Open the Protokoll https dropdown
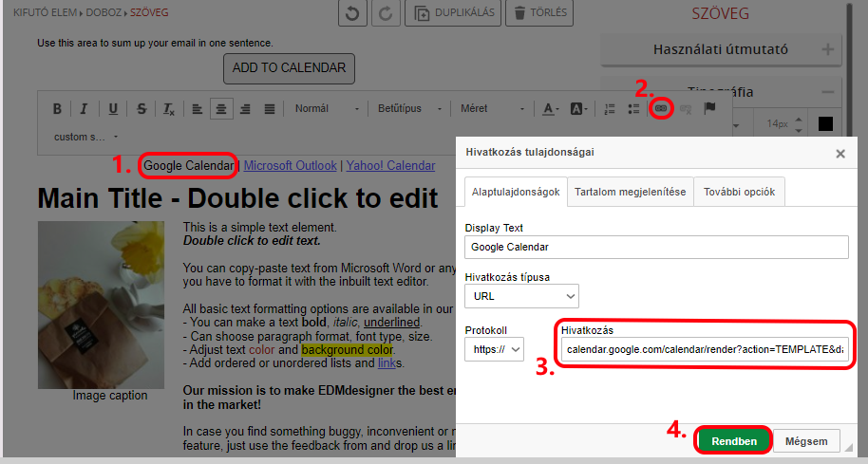 tap(495, 349)
